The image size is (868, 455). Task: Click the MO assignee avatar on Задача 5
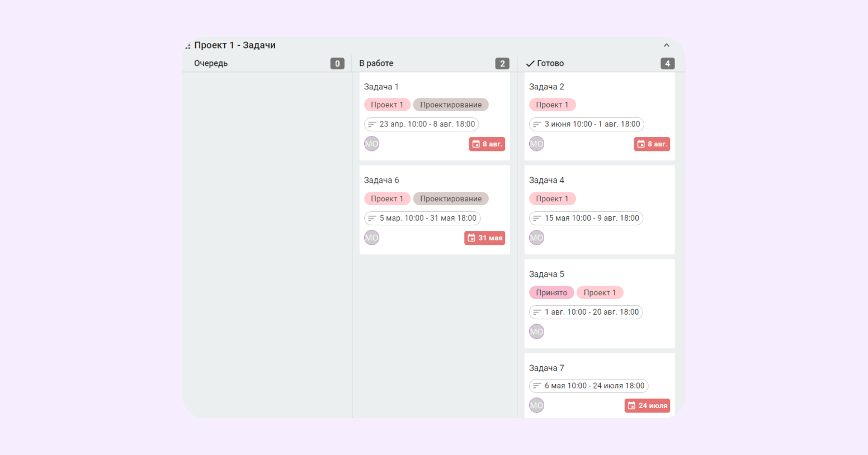tap(537, 331)
